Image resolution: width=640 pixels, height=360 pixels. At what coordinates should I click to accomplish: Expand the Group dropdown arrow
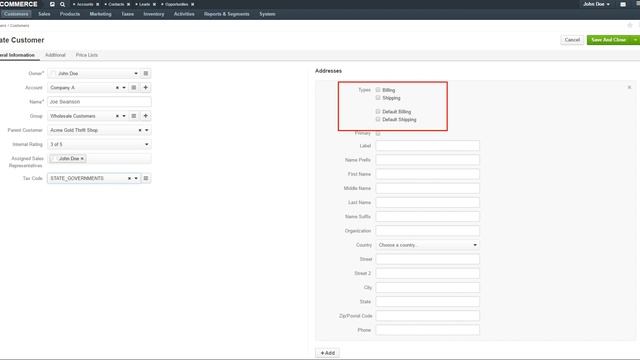(124, 116)
